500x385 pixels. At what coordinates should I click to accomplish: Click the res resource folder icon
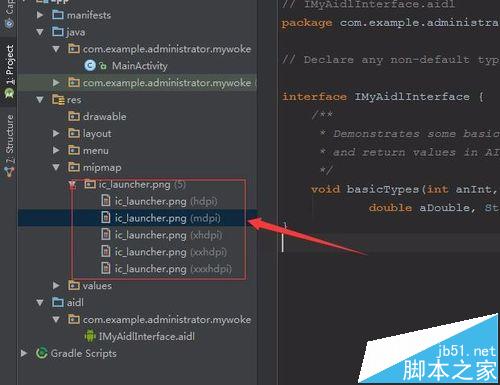point(58,99)
